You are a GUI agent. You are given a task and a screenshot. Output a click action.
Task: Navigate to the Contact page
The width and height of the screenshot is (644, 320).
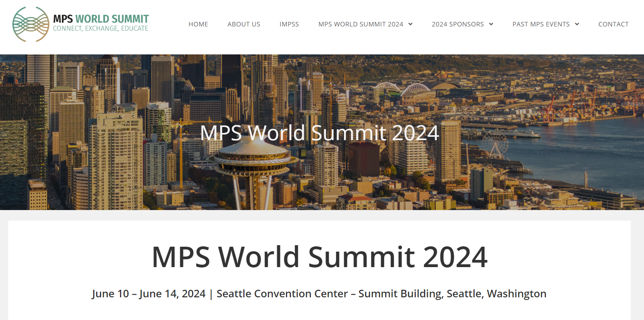pos(613,24)
